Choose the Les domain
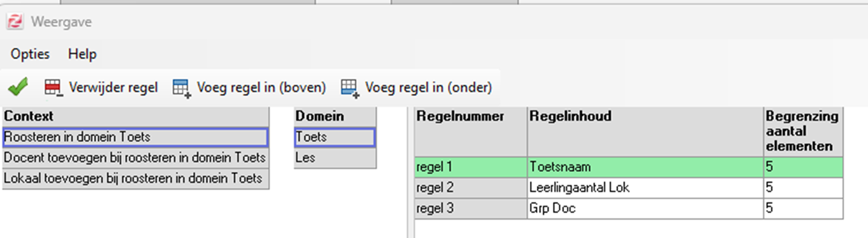The width and height of the screenshot is (868, 238). pyautogui.click(x=335, y=157)
